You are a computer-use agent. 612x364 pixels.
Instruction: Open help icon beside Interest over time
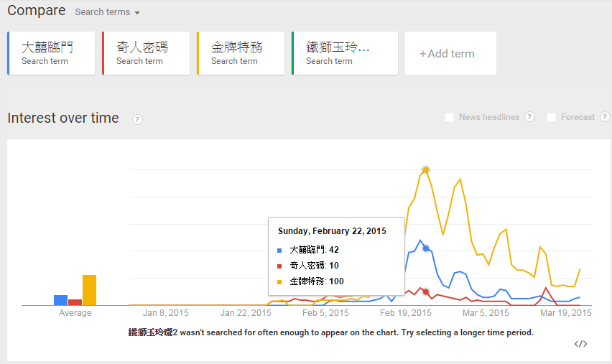(x=137, y=119)
